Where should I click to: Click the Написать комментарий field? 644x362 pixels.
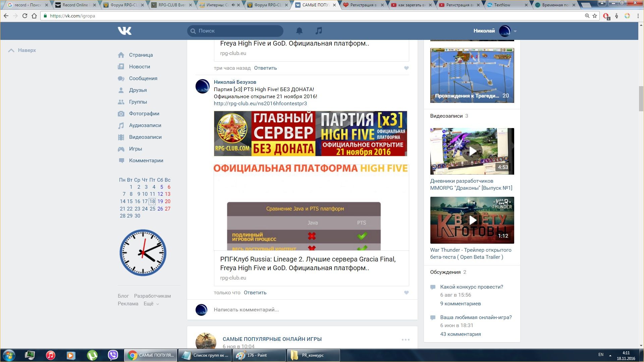[302, 310]
